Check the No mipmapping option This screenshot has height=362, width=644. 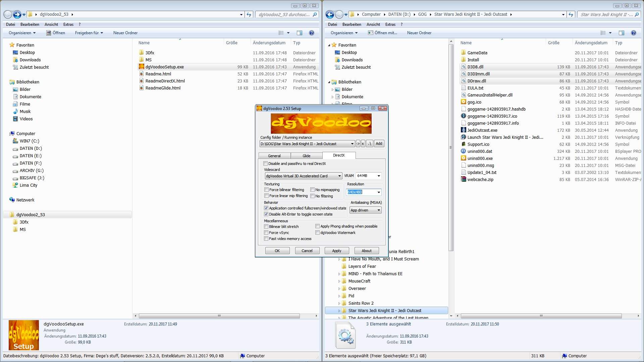pyautogui.click(x=312, y=190)
